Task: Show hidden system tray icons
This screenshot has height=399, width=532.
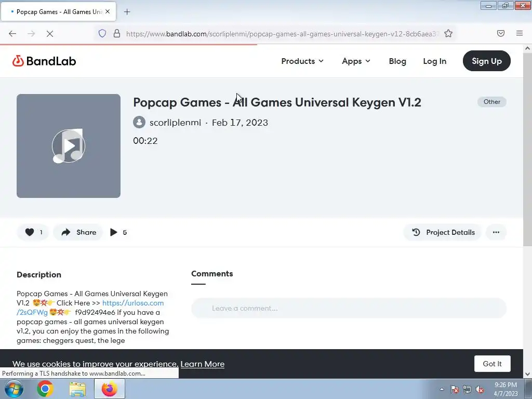Action: pos(442,390)
